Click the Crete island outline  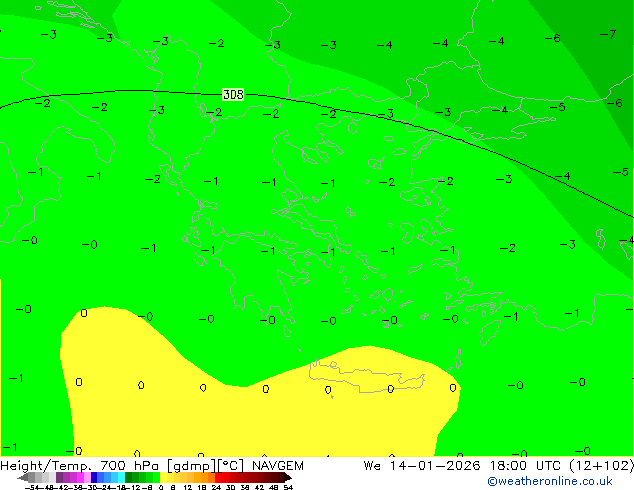pyautogui.click(x=367, y=376)
